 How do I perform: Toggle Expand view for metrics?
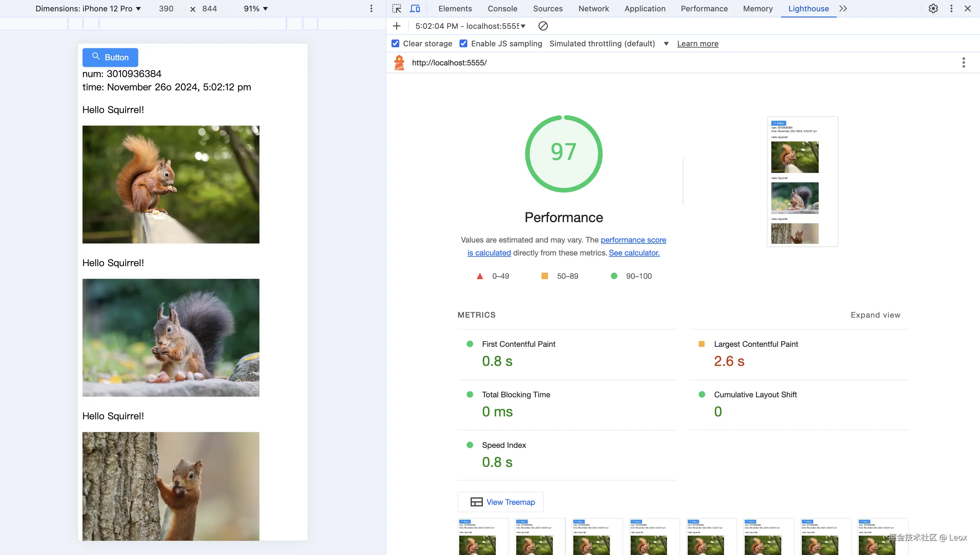[x=875, y=315]
